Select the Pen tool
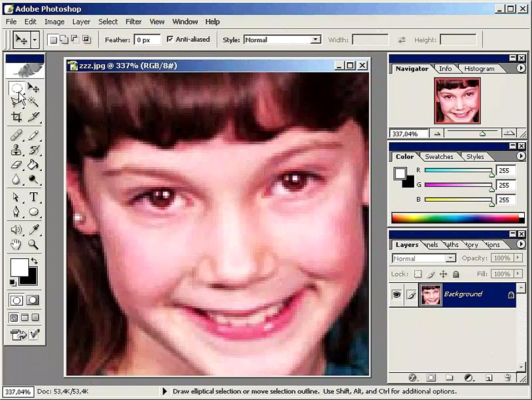Image resolution: width=532 pixels, height=400 pixels. (x=16, y=212)
